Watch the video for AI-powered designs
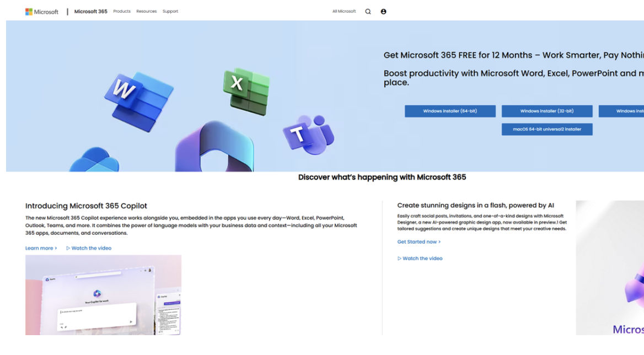The width and height of the screenshot is (644, 355). pyautogui.click(x=420, y=259)
